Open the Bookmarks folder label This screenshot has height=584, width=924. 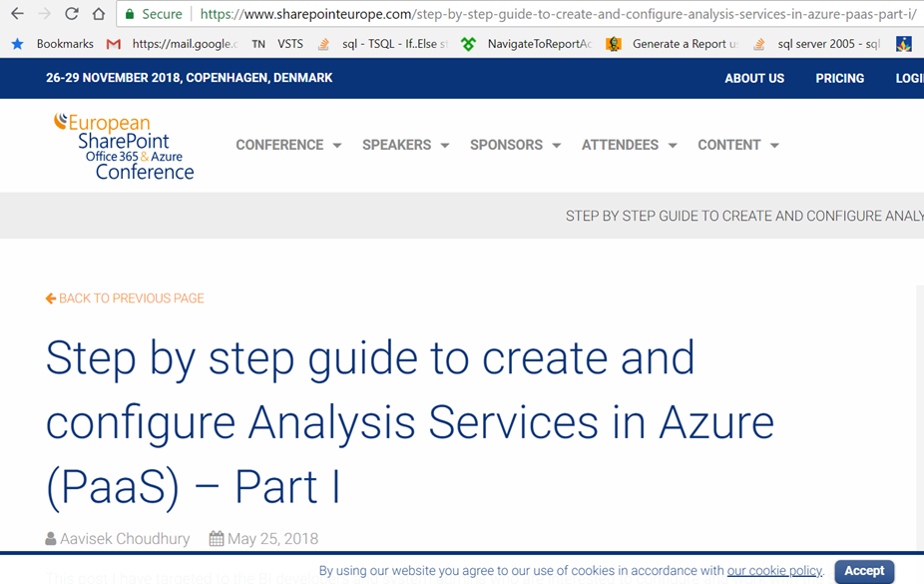[x=65, y=44]
